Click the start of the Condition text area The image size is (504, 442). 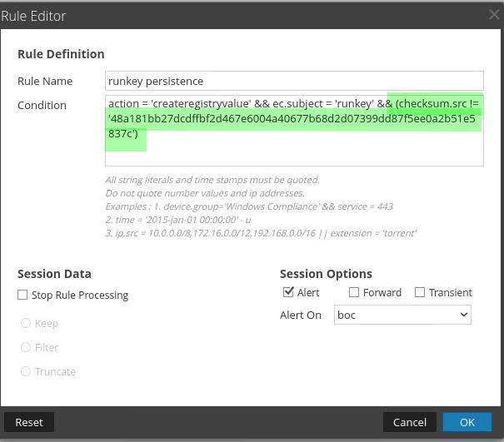point(110,105)
